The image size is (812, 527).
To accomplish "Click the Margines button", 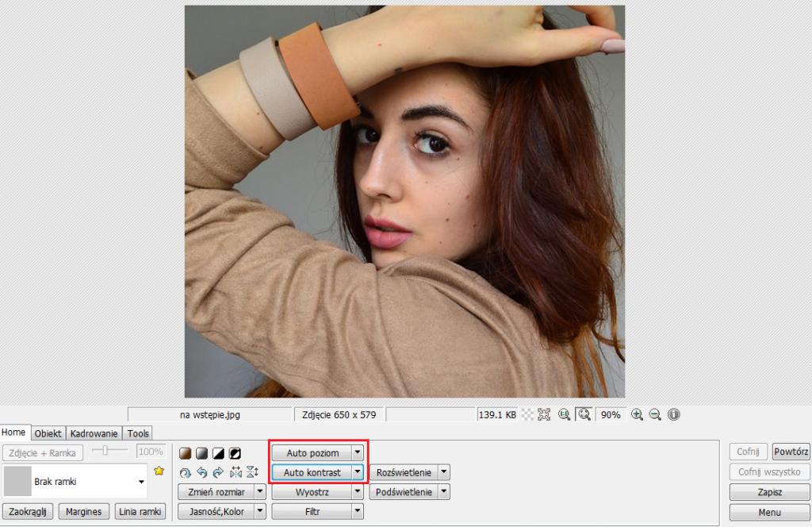I will point(84,511).
